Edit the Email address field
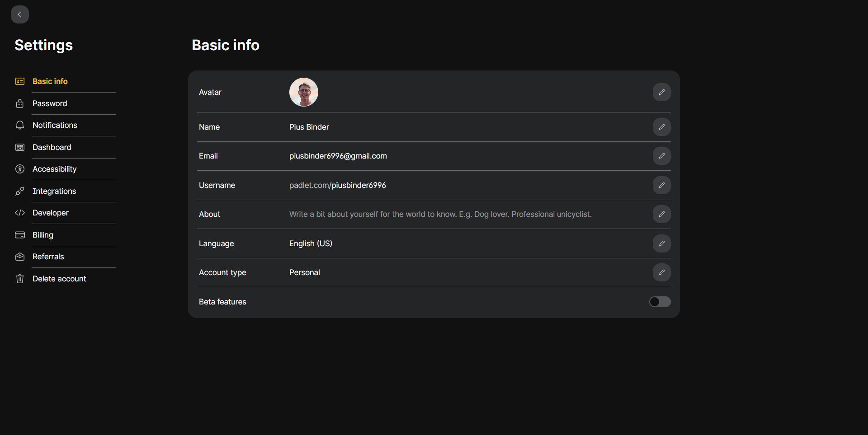 tap(661, 156)
